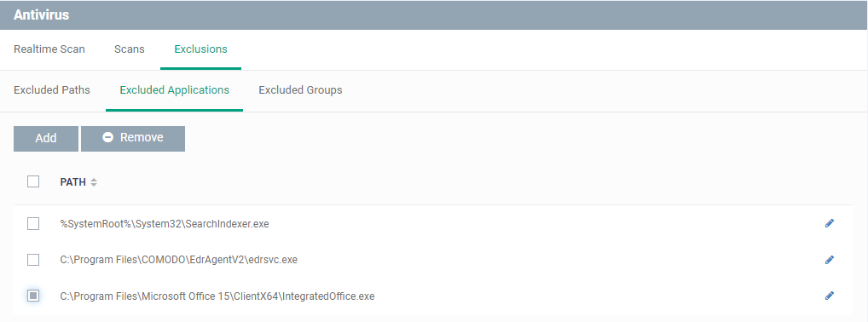Viewport: 868px width, 322px height.
Task: Click the Add button
Action: [46, 138]
